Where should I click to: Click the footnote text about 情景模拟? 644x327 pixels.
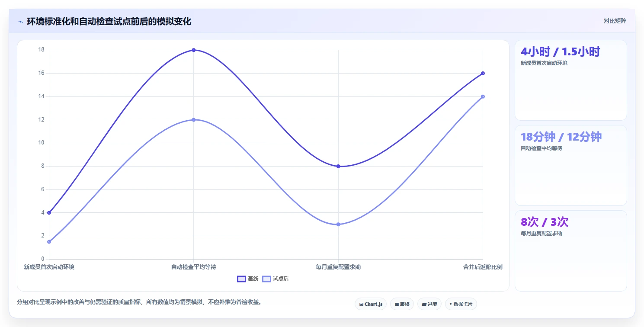click(x=139, y=302)
